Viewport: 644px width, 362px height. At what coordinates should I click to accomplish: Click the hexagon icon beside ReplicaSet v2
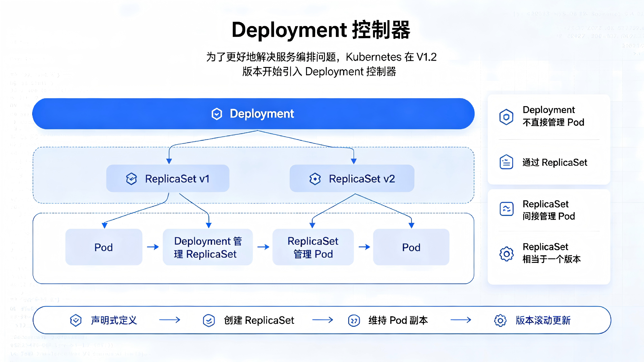click(315, 179)
